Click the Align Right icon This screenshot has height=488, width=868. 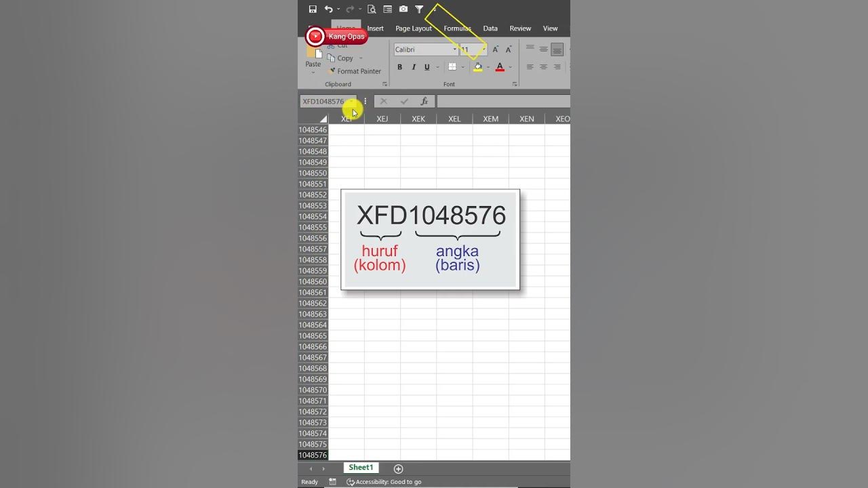click(x=557, y=67)
